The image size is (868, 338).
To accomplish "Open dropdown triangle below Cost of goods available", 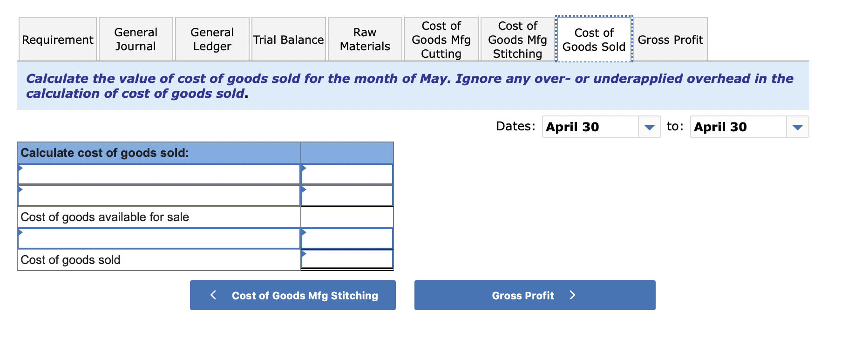I will pos(20,232).
